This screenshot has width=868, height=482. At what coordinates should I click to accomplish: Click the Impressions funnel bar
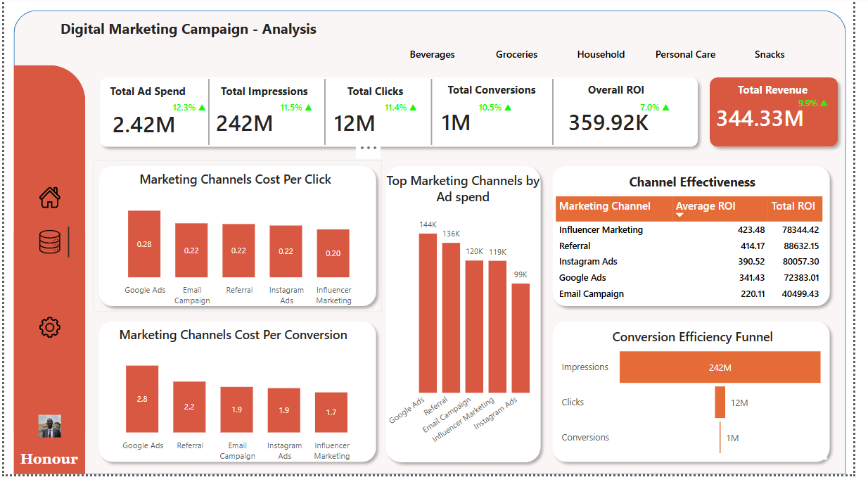[720, 367]
